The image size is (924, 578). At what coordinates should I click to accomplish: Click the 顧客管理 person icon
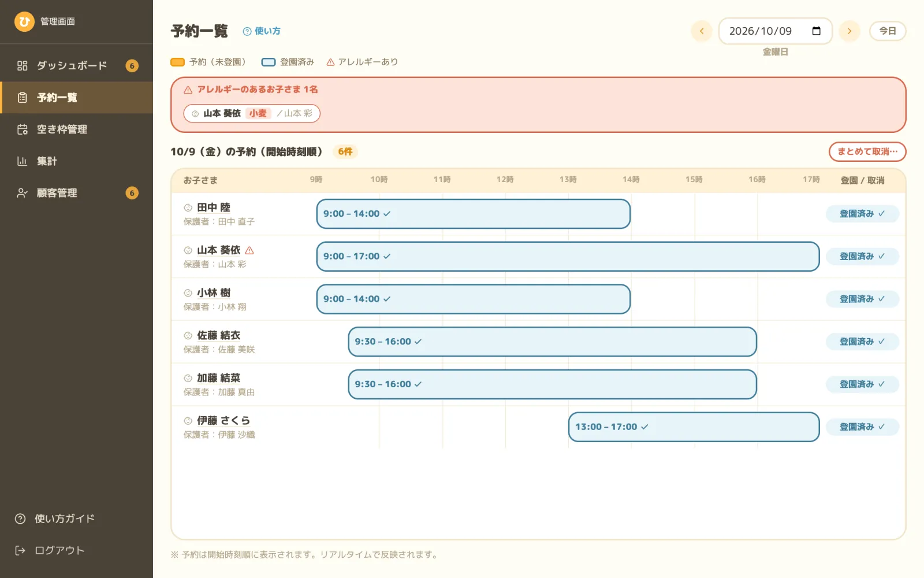[x=23, y=193]
